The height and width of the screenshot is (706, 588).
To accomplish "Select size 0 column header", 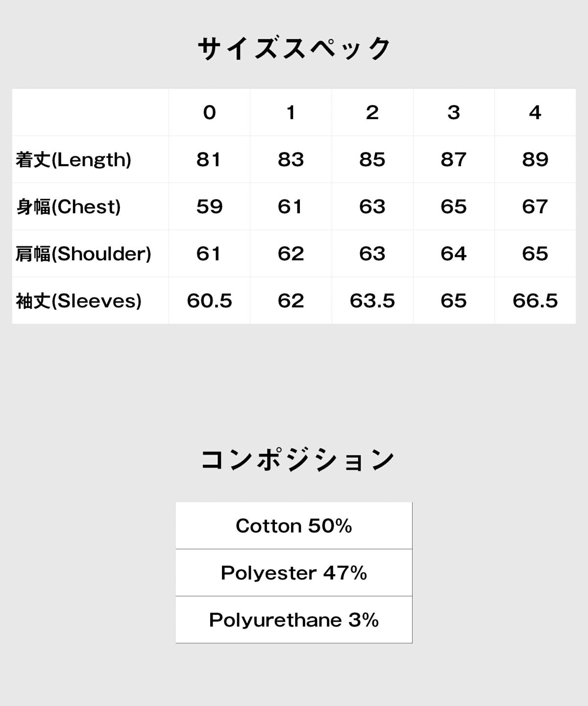I will click(x=209, y=112).
